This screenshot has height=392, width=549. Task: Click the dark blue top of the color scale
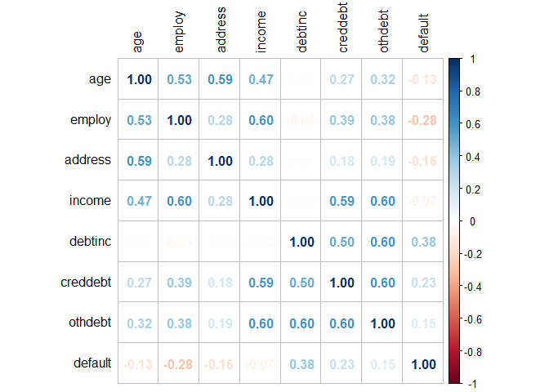coord(456,64)
